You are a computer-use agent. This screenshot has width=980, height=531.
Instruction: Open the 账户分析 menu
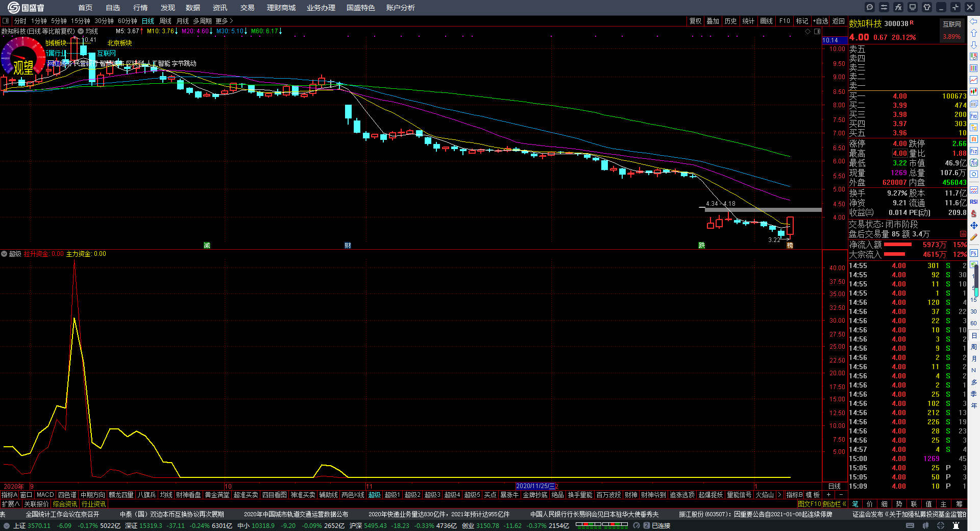[400, 8]
